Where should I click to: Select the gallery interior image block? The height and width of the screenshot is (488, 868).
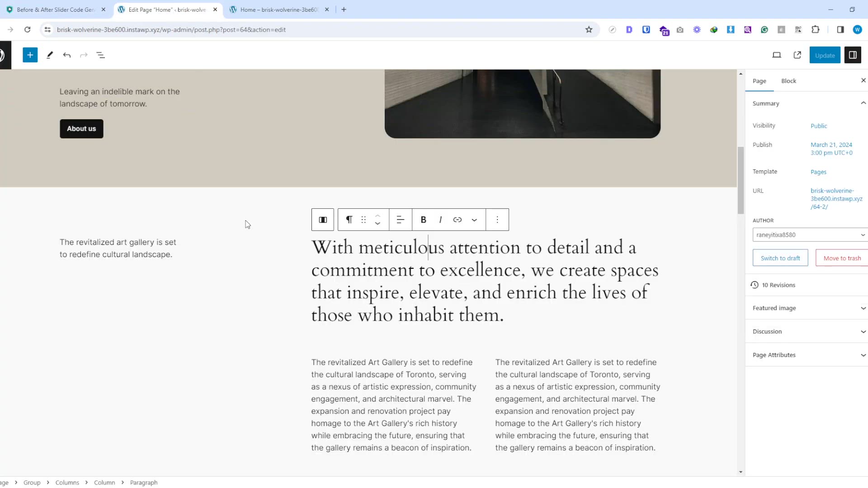[x=522, y=103]
